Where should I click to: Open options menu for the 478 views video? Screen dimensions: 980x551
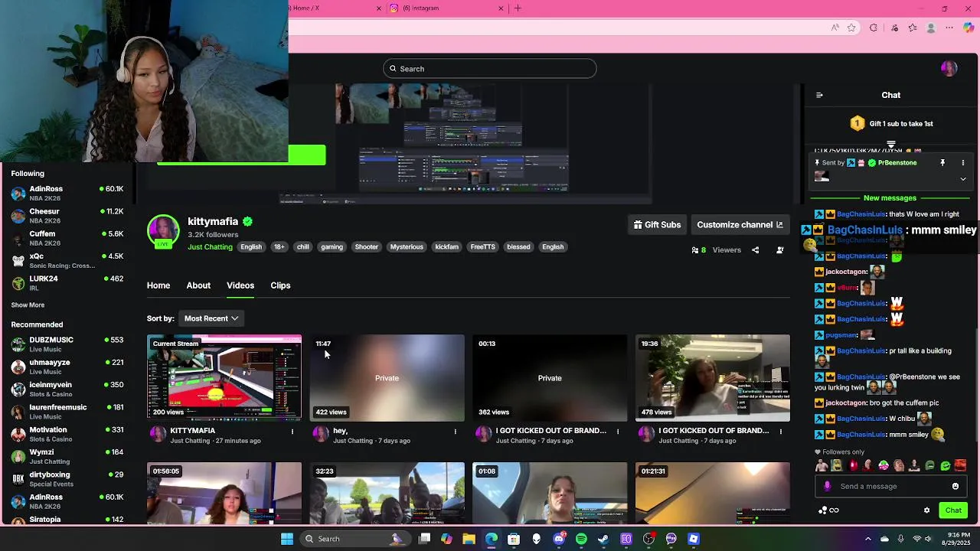781,432
